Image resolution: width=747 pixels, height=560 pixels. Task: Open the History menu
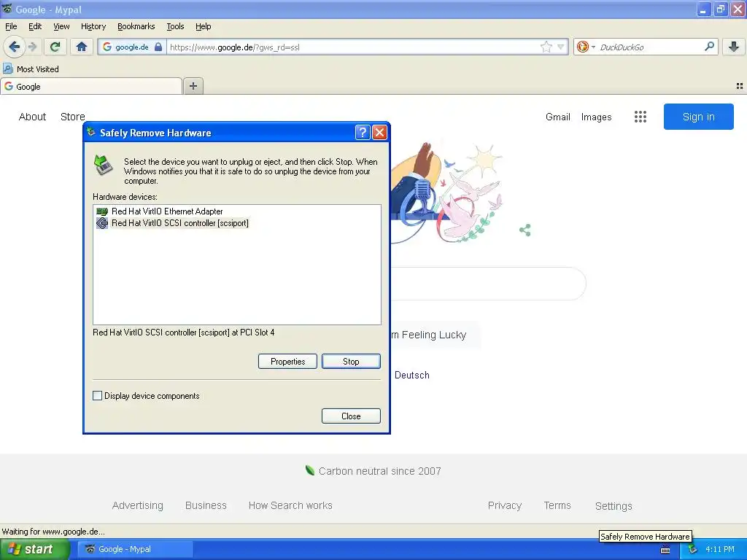(93, 26)
